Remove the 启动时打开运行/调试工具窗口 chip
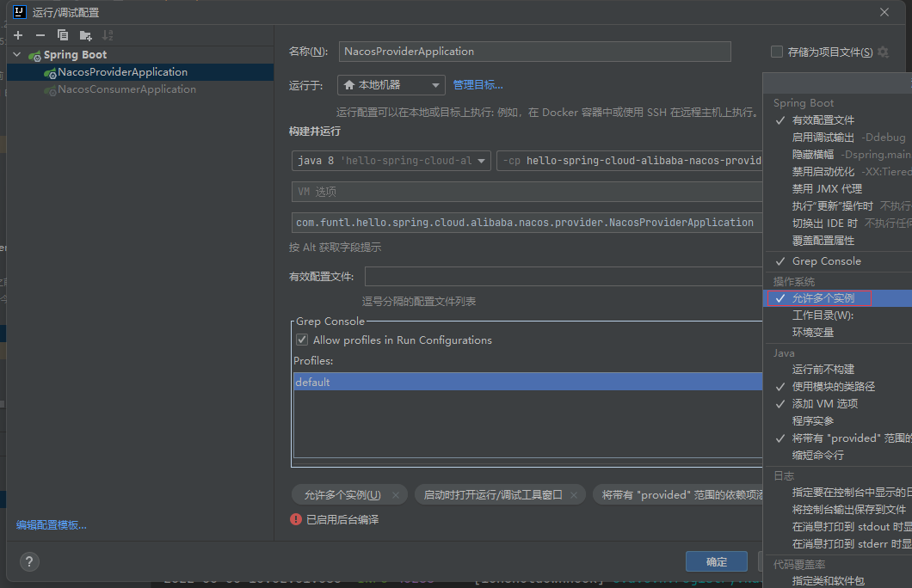The height and width of the screenshot is (588, 912). (574, 495)
